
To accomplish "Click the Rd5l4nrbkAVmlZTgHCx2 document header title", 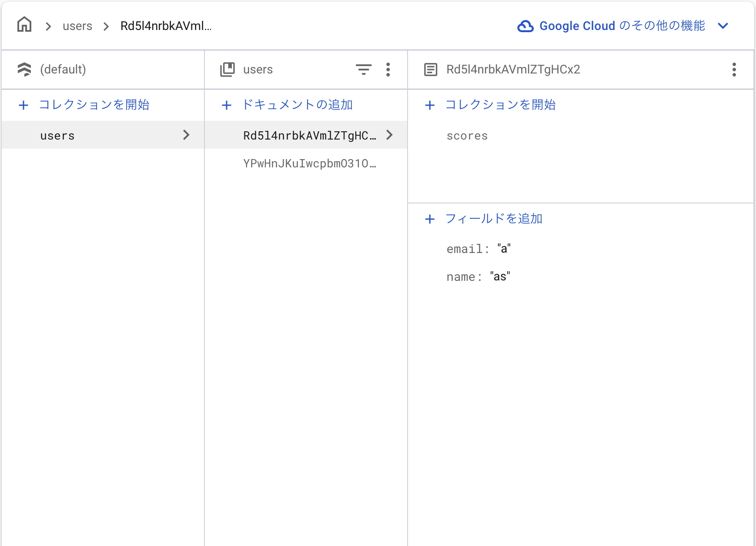I will 513,70.
